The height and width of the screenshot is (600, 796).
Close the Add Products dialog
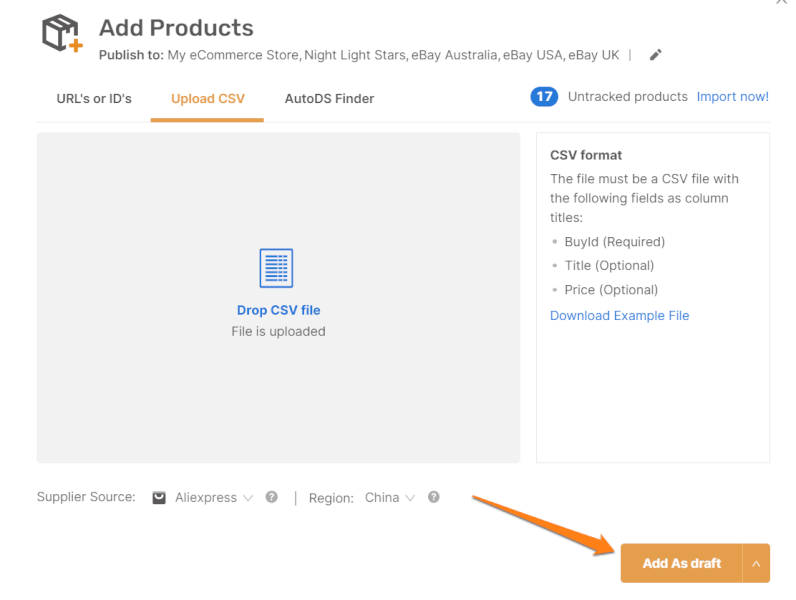click(x=781, y=3)
